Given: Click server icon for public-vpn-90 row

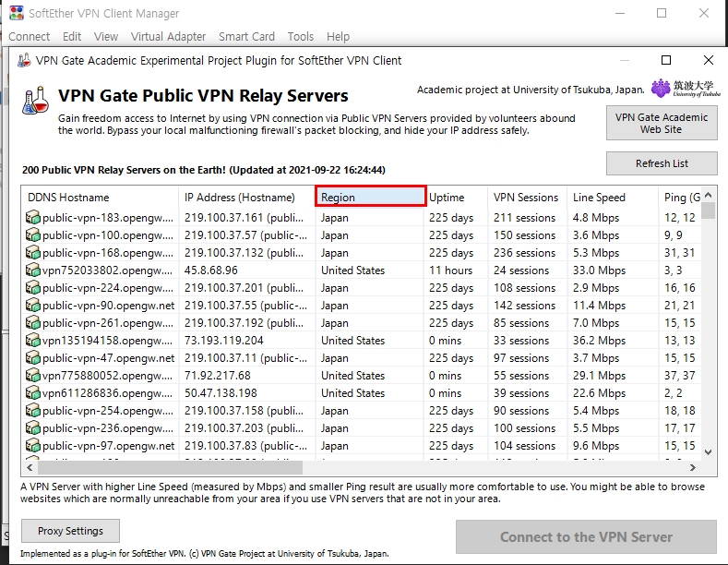Looking at the screenshot, I should (x=33, y=306).
